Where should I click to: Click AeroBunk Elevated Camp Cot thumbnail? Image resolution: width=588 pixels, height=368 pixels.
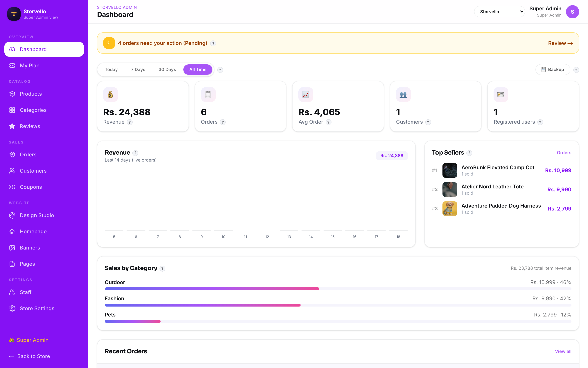point(450,170)
